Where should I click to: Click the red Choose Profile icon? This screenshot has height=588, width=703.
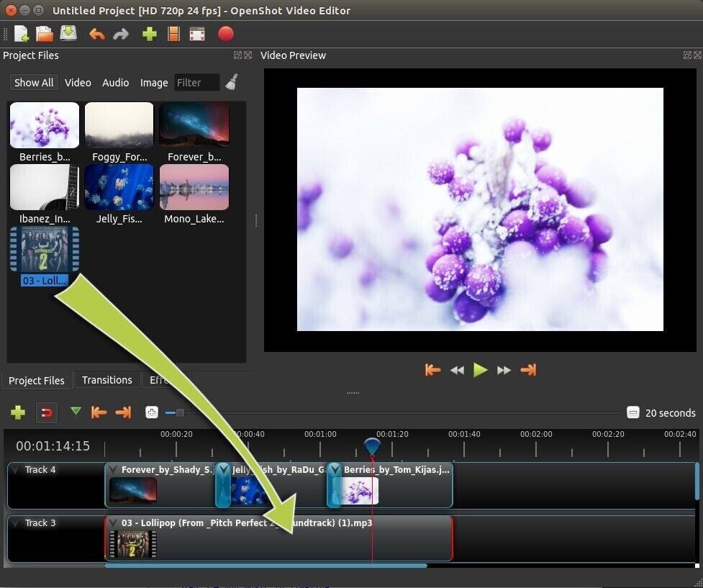pos(173,34)
